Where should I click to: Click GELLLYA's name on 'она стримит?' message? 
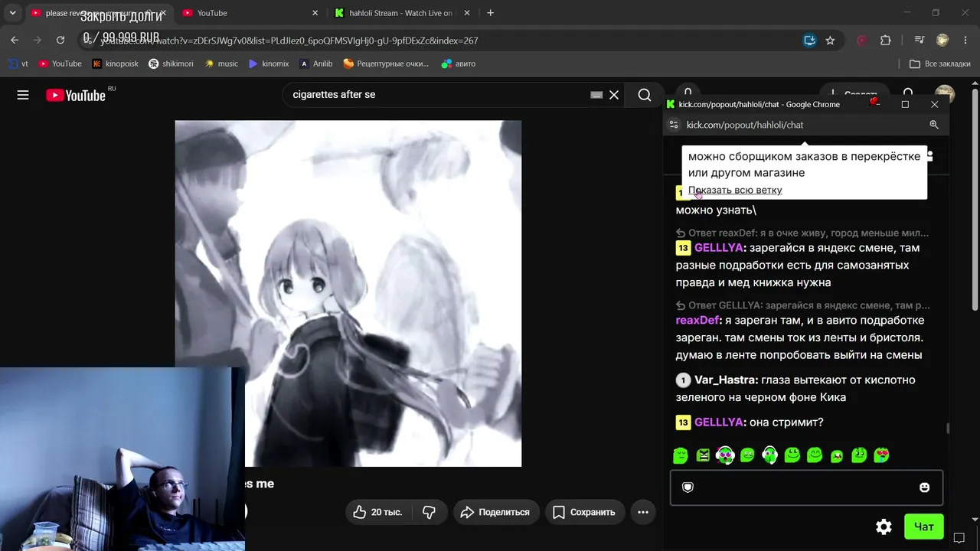click(719, 422)
